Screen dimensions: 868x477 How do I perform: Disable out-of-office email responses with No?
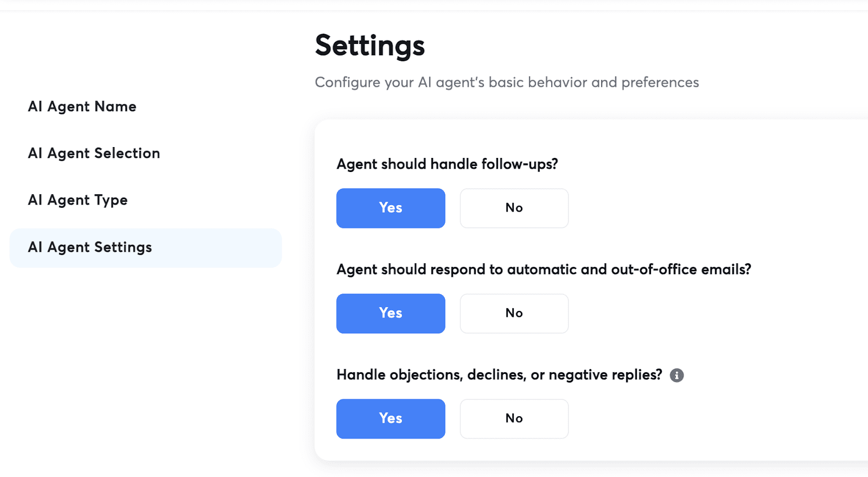[x=514, y=313]
